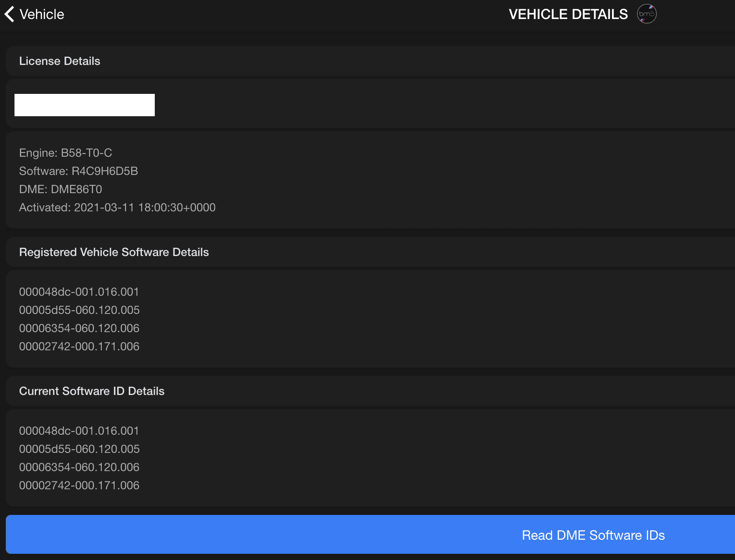Tap the Vehicle back label
Image resolution: width=735 pixels, height=560 pixels.
point(42,14)
